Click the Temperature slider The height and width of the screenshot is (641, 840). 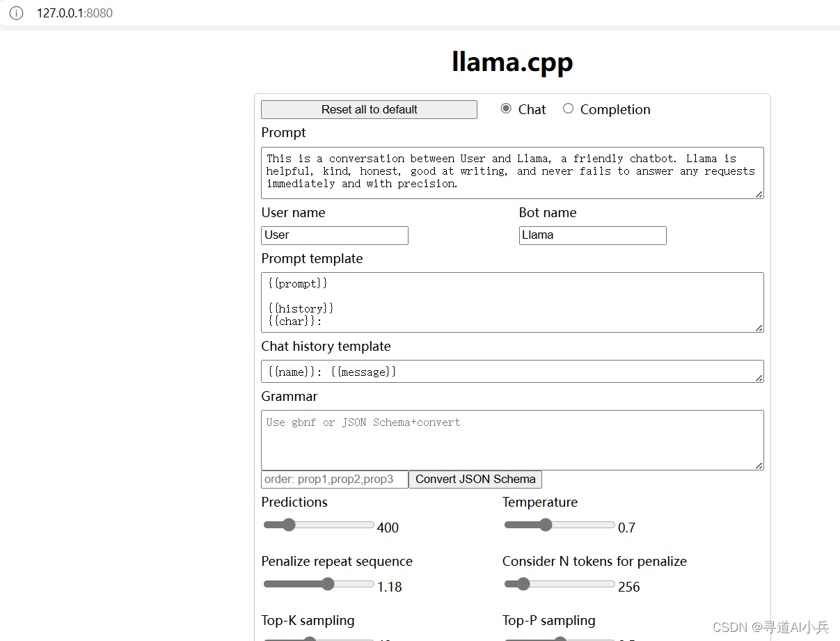[560, 525]
